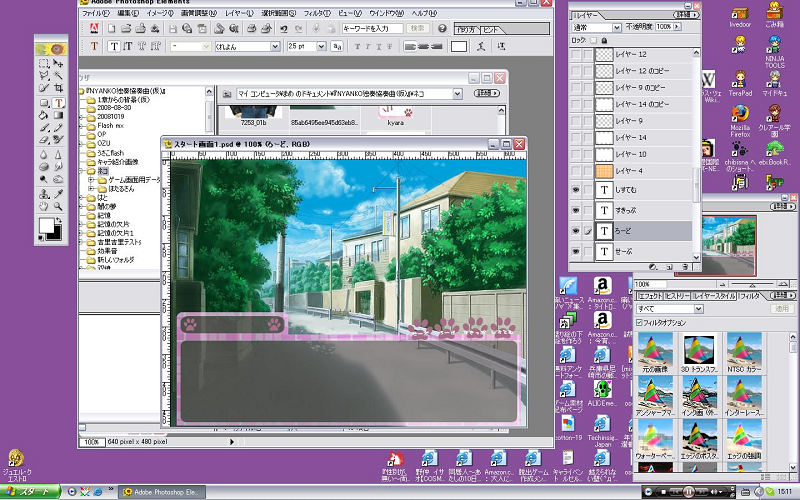This screenshot has width=800, height=500.
Task: Click the 詳細 button in Layers palette
Action: [x=685, y=14]
